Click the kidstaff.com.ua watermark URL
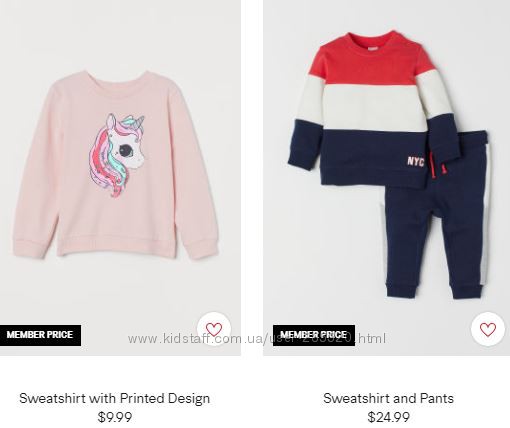The height and width of the screenshot is (428, 510). click(257, 339)
